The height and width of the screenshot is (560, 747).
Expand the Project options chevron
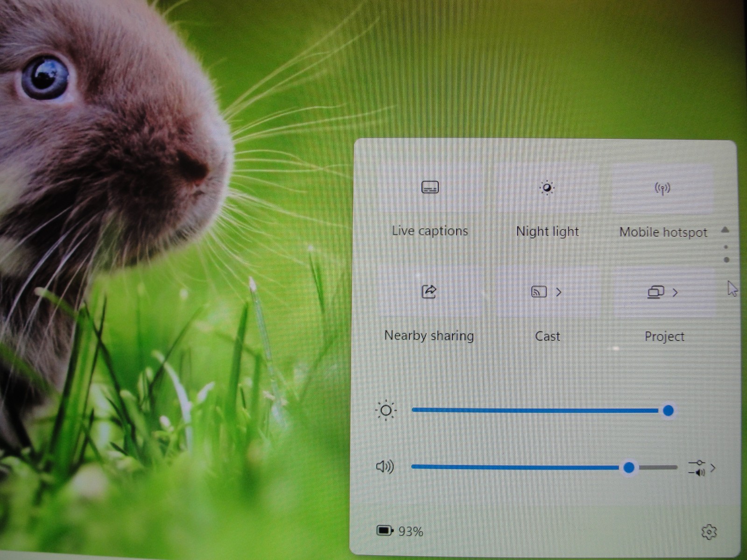click(x=675, y=293)
